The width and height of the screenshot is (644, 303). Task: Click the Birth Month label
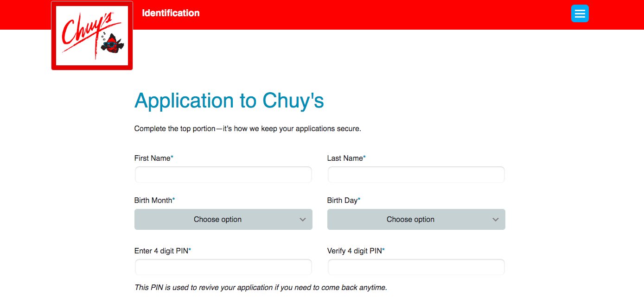click(x=153, y=201)
